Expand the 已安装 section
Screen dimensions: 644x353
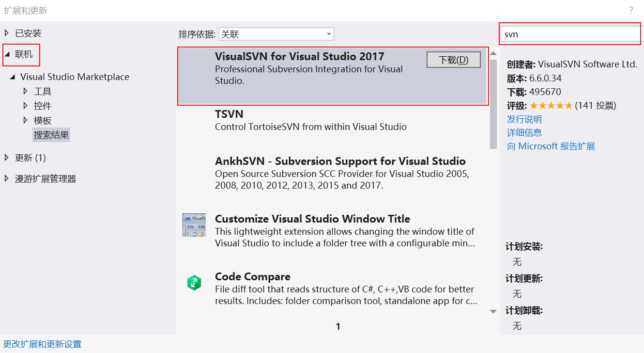coord(6,32)
